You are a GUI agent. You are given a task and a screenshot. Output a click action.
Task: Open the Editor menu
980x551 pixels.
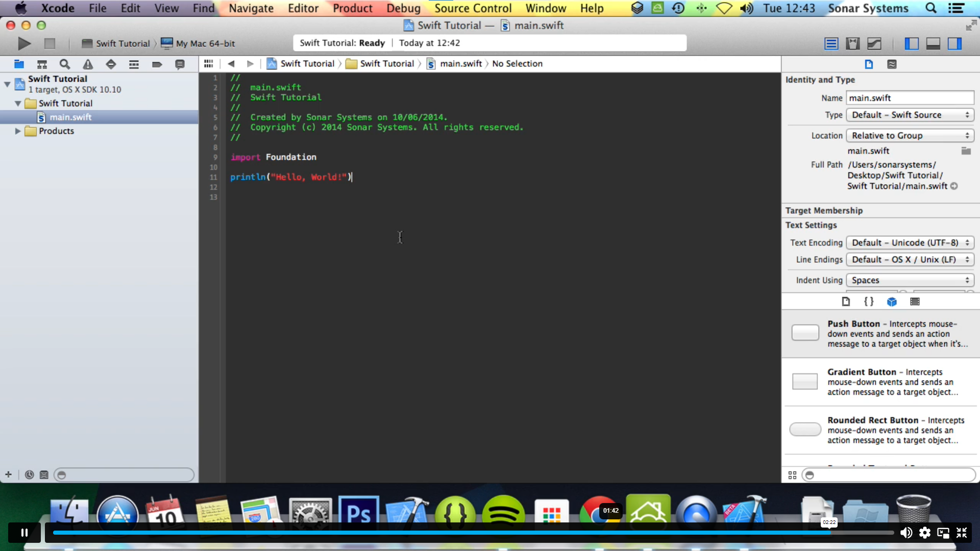click(303, 8)
